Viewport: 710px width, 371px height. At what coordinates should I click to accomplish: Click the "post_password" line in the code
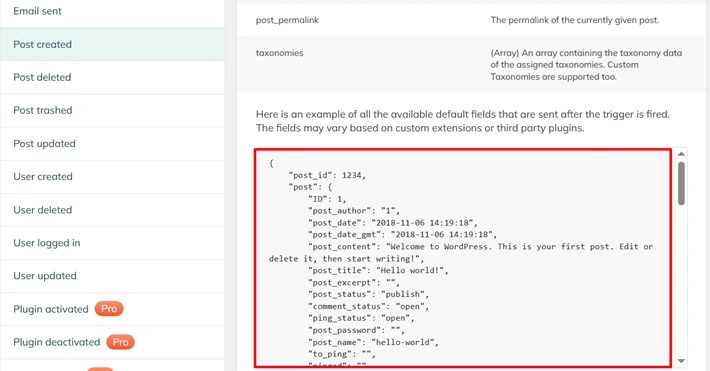coord(356,330)
